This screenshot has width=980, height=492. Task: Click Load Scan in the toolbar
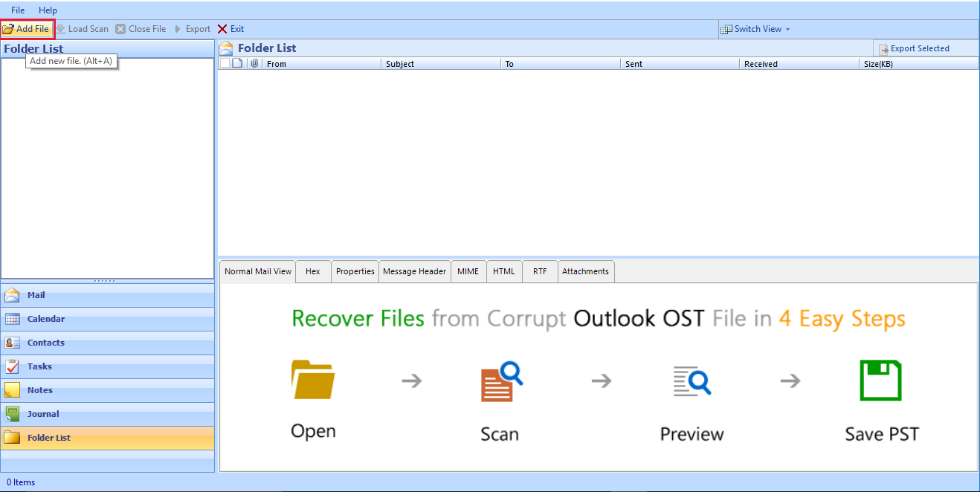tap(83, 29)
